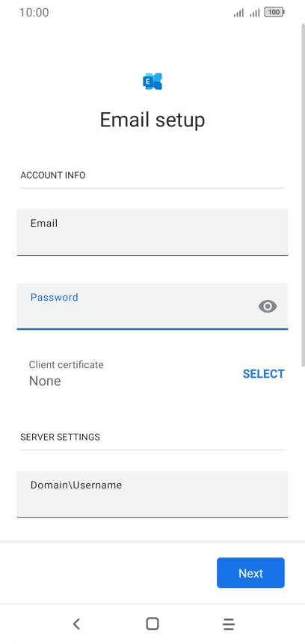
Task: Click the Next button
Action: tap(251, 573)
